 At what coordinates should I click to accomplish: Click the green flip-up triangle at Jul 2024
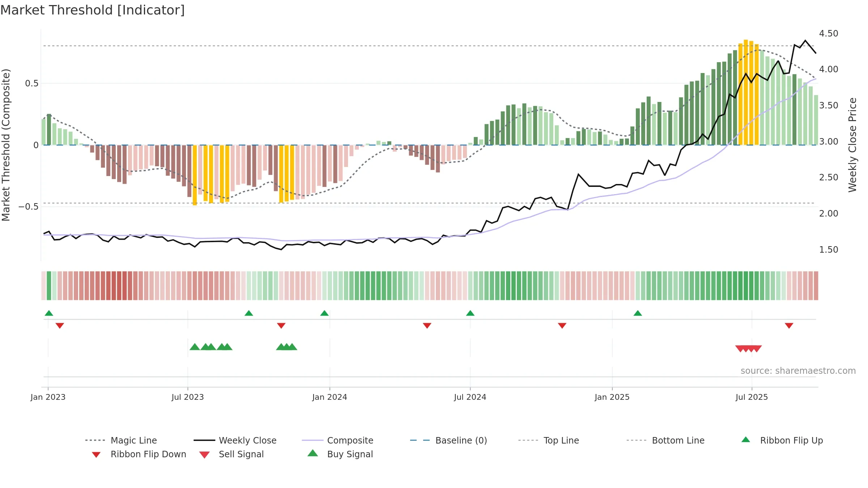470,313
